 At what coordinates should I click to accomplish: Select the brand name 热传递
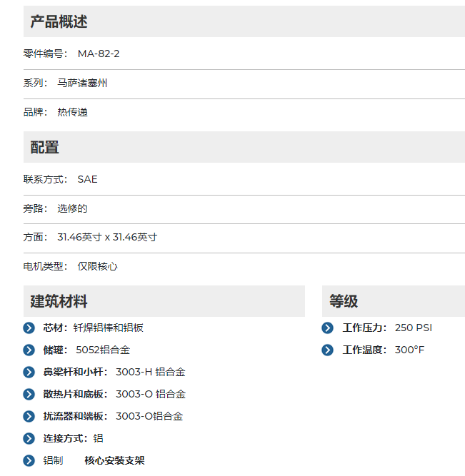click(72, 112)
